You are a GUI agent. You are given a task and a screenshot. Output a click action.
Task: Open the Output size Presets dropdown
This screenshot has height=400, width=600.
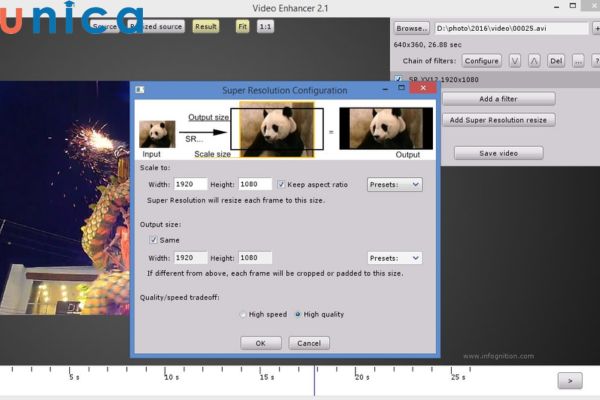tap(394, 258)
